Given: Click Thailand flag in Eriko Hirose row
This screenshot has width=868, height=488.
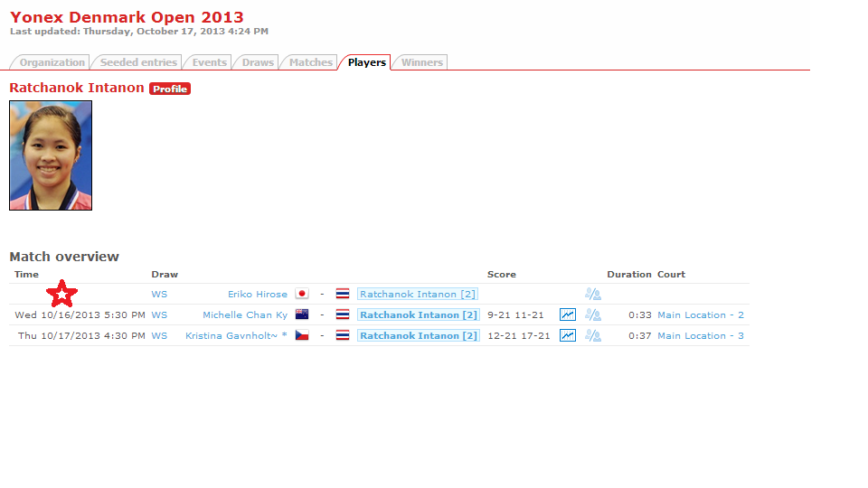Looking at the screenshot, I should pos(343,294).
